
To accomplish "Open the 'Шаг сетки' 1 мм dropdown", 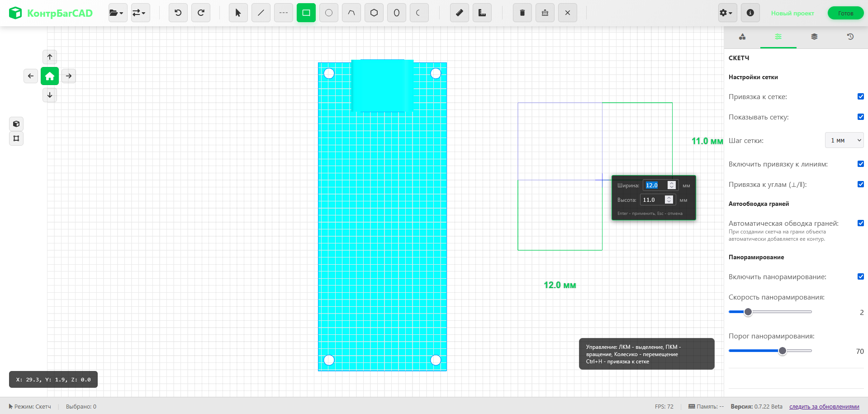I will click(844, 140).
